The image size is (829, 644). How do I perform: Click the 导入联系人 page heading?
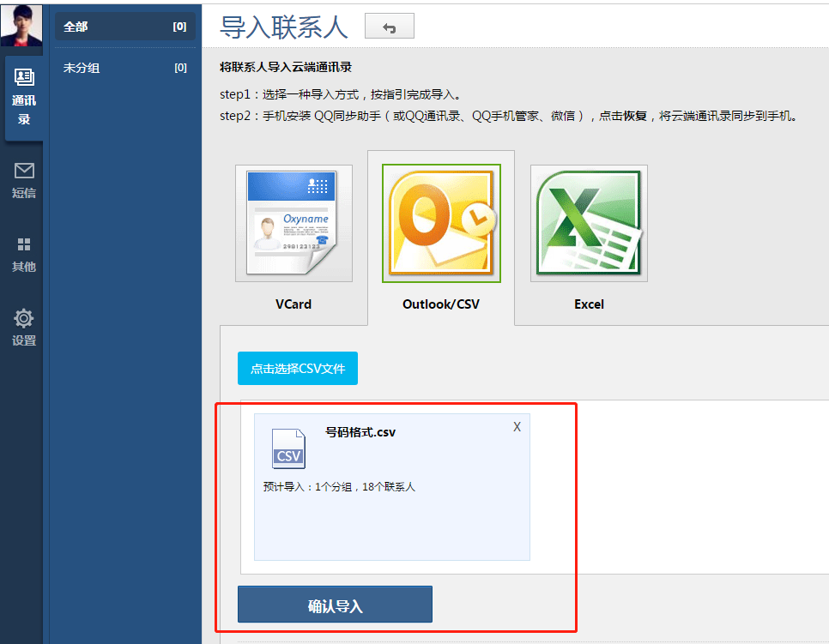(284, 27)
